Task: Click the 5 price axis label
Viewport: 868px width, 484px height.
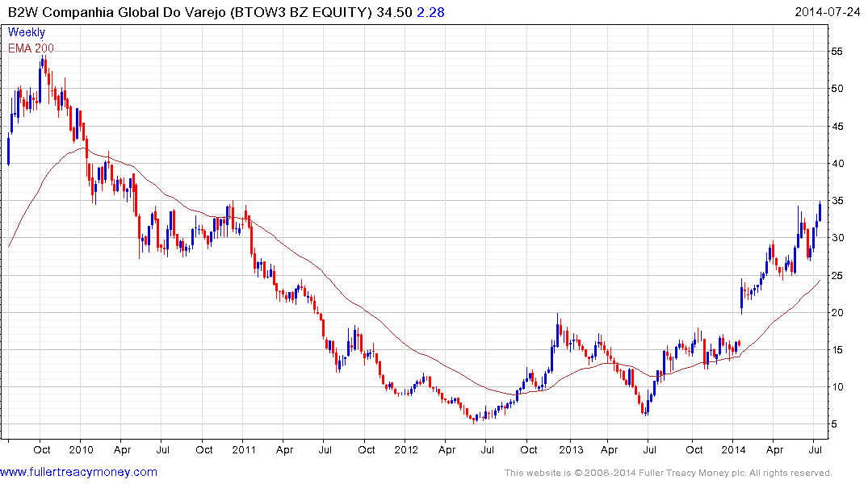Action: click(834, 424)
